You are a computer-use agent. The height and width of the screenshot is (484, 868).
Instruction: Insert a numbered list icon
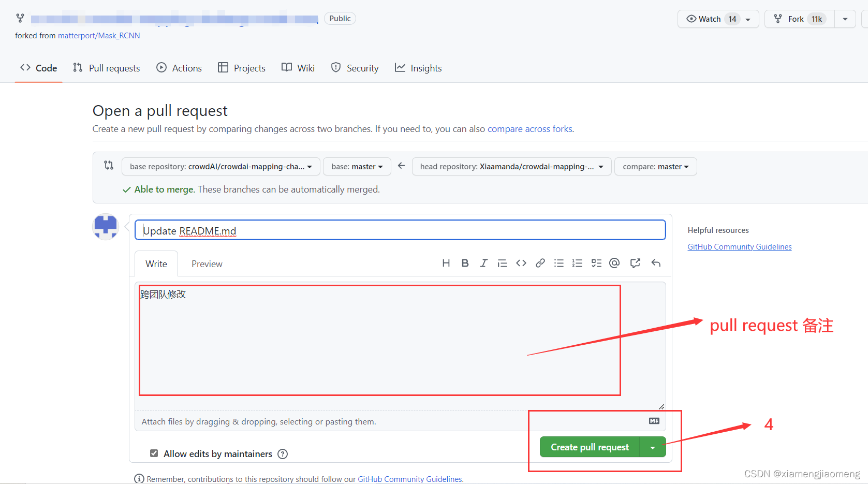click(x=577, y=263)
